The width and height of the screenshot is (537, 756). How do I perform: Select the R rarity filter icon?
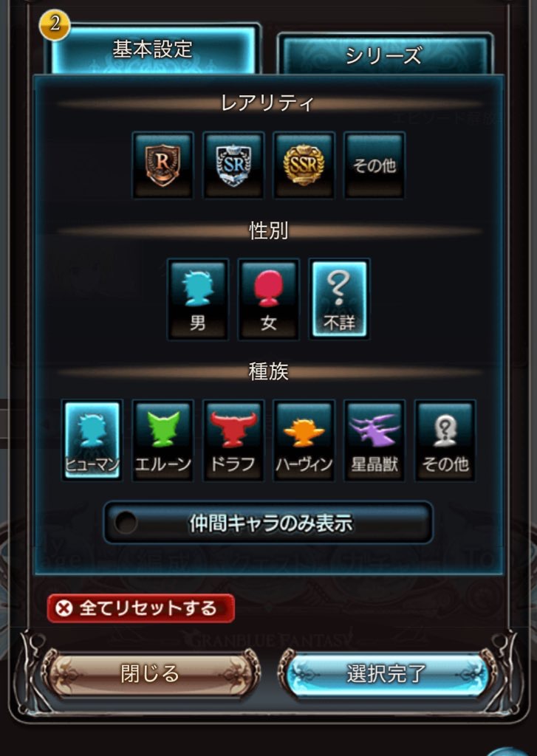pos(163,165)
